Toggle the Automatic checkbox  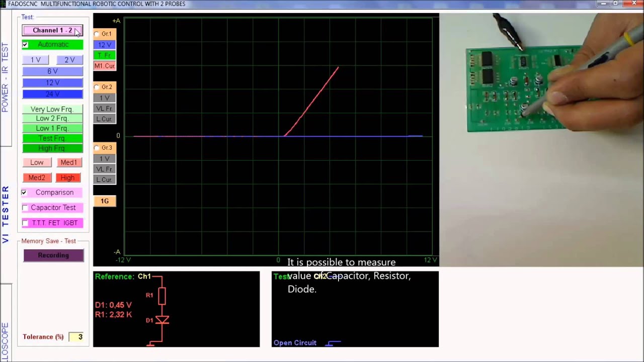pos(25,45)
